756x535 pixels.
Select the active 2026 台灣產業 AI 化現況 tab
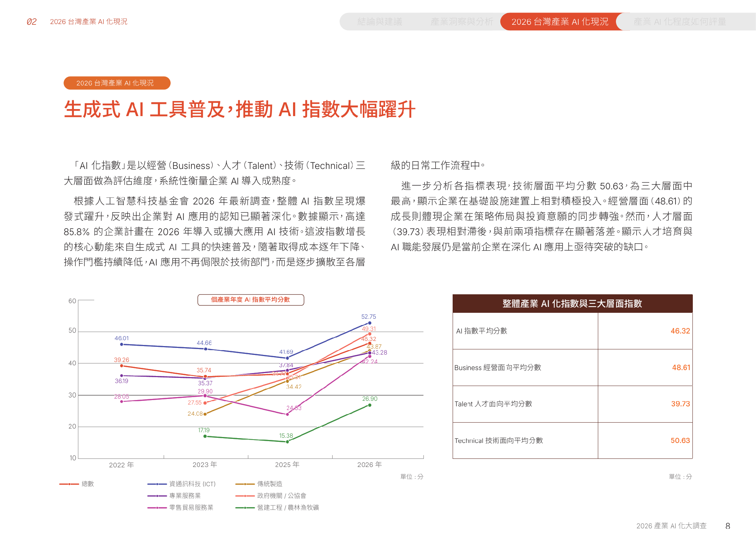560,22
